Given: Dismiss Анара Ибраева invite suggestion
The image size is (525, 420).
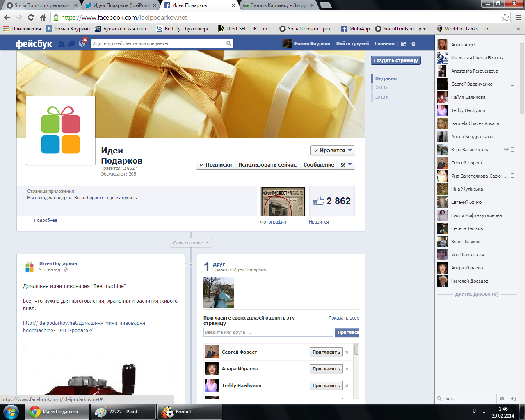Looking at the screenshot, I should (x=347, y=369).
